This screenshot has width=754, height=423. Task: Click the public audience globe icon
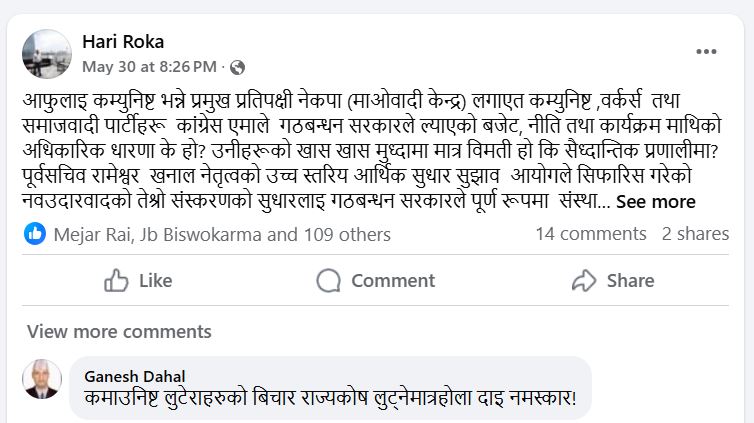(237, 68)
